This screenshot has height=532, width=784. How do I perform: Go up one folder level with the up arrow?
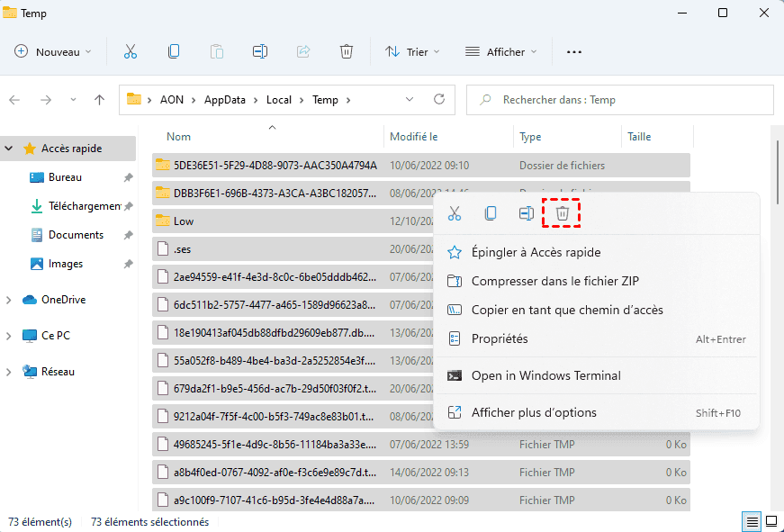pyautogui.click(x=100, y=100)
